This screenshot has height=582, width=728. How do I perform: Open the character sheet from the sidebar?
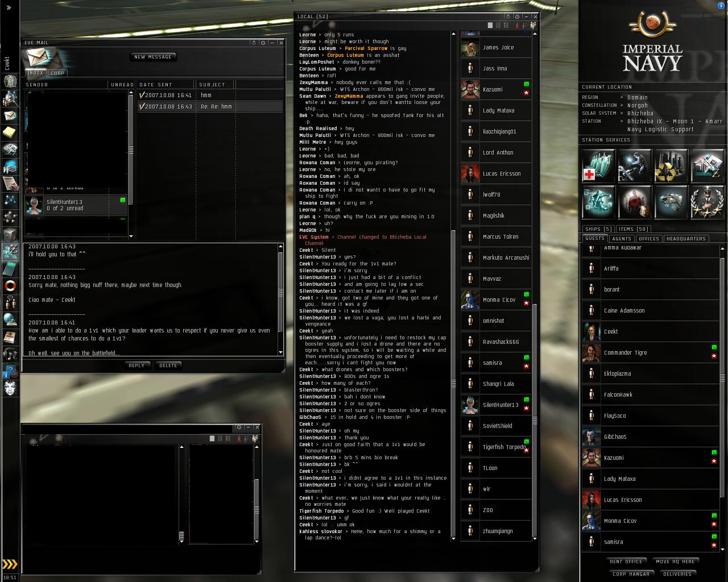10,81
